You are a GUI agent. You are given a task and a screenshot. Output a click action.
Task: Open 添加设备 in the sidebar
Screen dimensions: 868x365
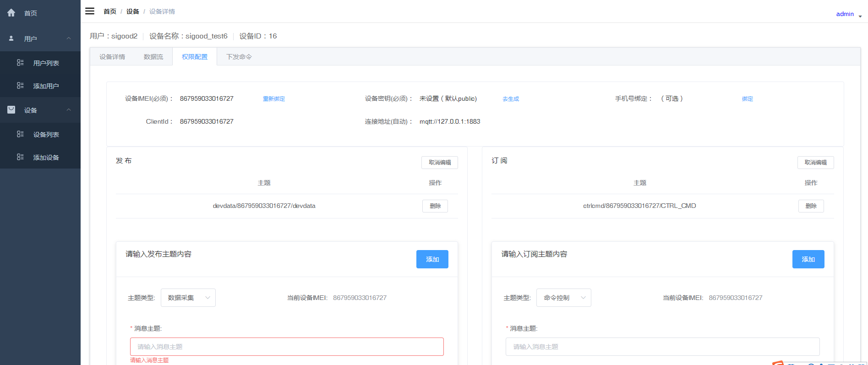[46, 158]
